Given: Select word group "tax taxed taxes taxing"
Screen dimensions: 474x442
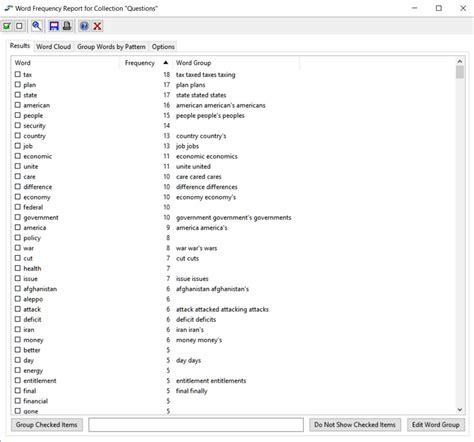Looking at the screenshot, I should pyautogui.click(x=205, y=75).
